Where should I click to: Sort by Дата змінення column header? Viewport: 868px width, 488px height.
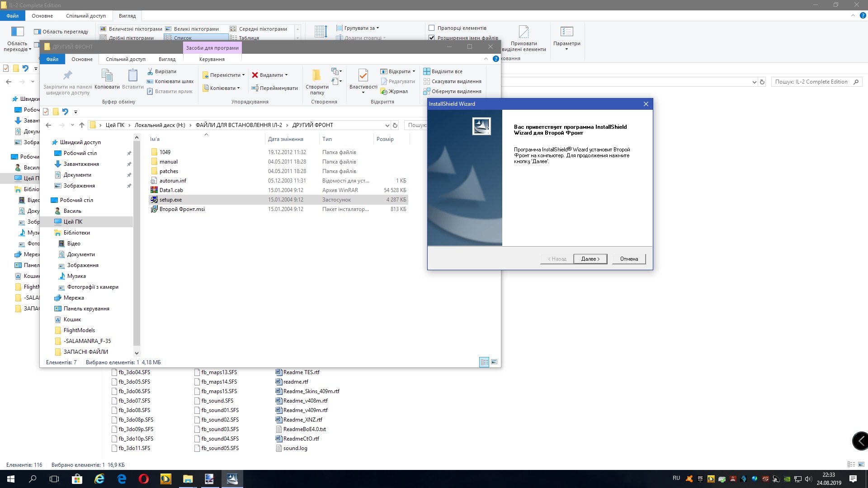[x=285, y=139]
